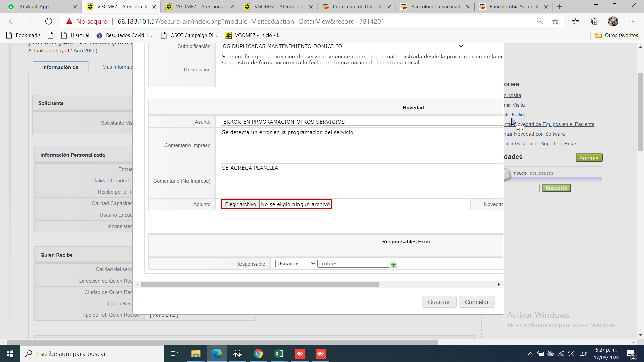Open File Explorer from the taskbar

click(196, 354)
